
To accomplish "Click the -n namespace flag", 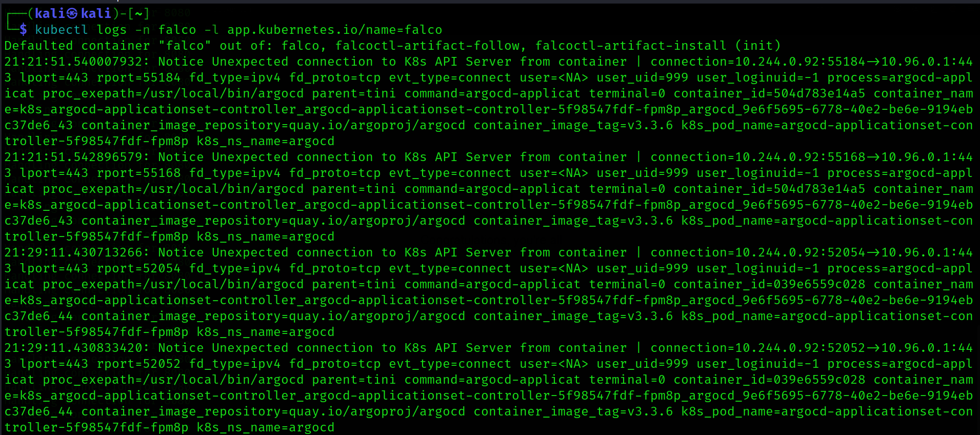I will pos(143,30).
